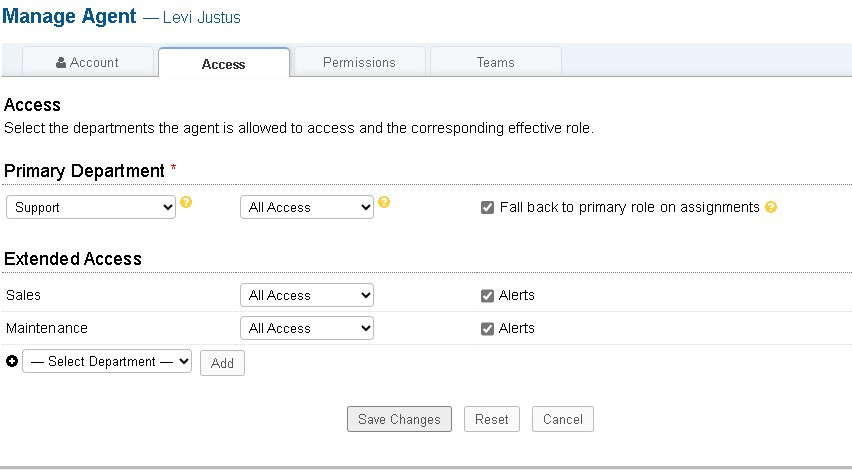
Task: Open the Sales role dropdown
Action: click(307, 295)
